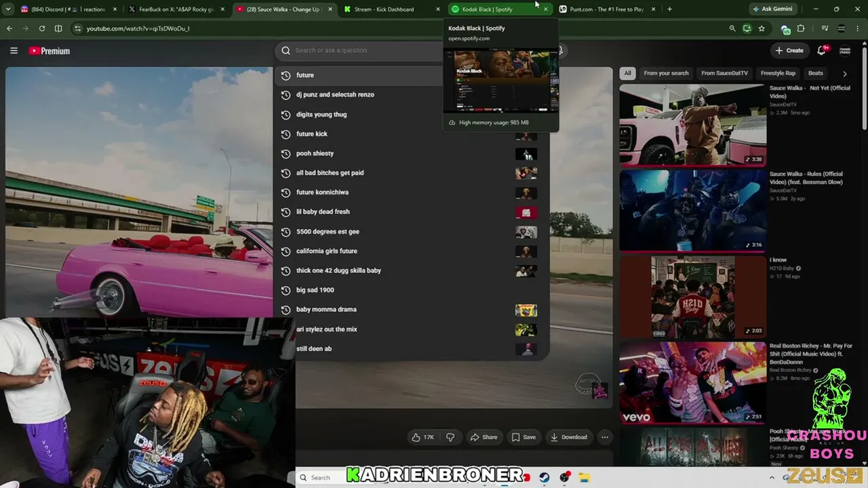Select the 'future' search suggestion
The image size is (868, 488).
click(412, 75)
